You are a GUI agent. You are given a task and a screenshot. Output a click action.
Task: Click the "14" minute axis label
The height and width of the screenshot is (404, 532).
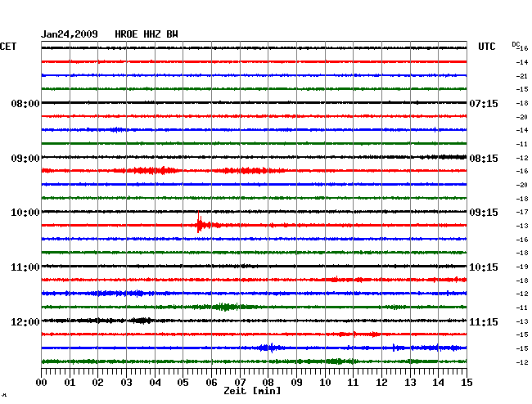pos(439,383)
